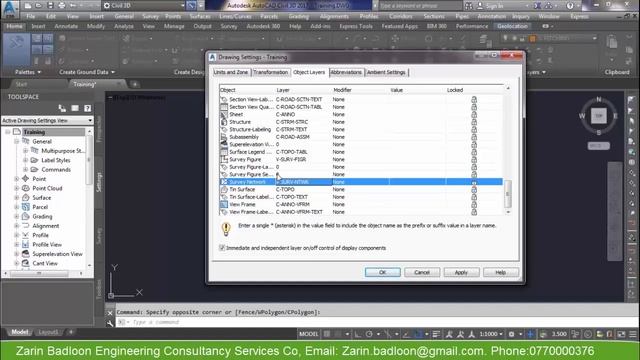The width and height of the screenshot is (640, 360).
Task: Open the Transformation tab
Action: [270, 72]
